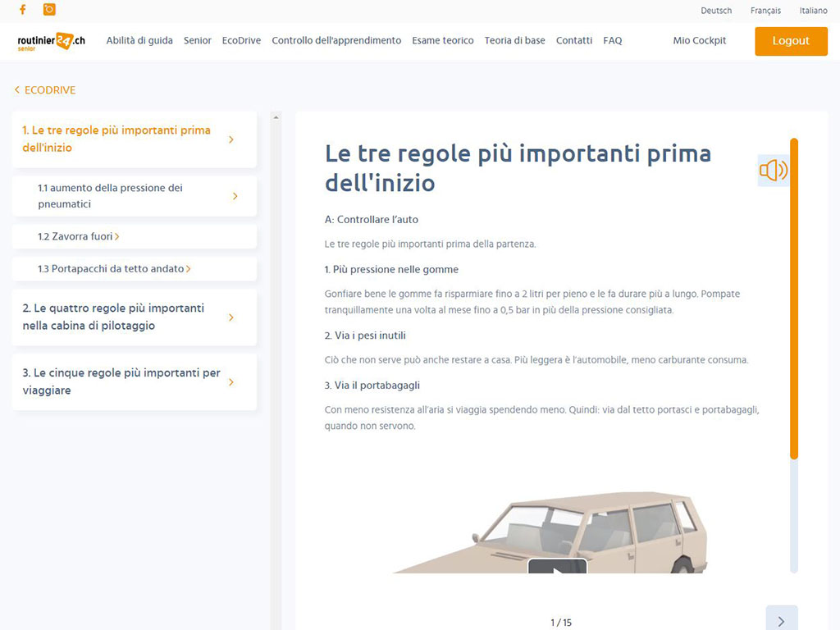Click sidebar scroll up arrow
This screenshot has height=630, width=840.
coord(276,117)
